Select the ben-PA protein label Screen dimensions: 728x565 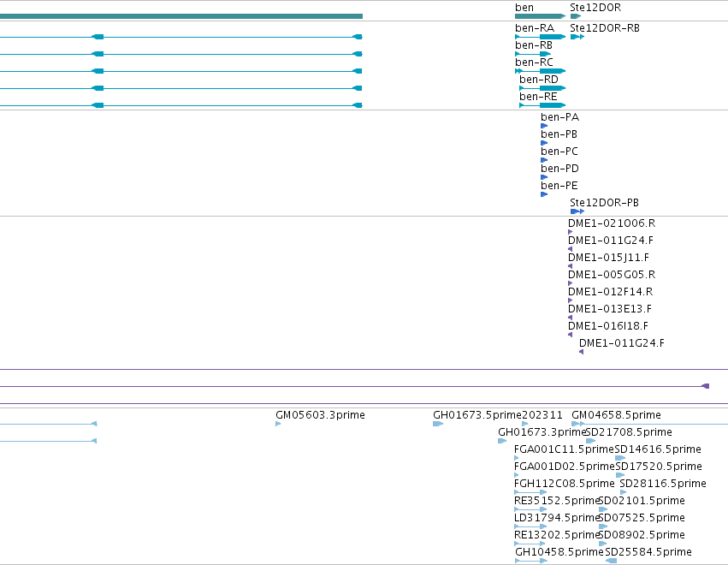(x=560, y=117)
